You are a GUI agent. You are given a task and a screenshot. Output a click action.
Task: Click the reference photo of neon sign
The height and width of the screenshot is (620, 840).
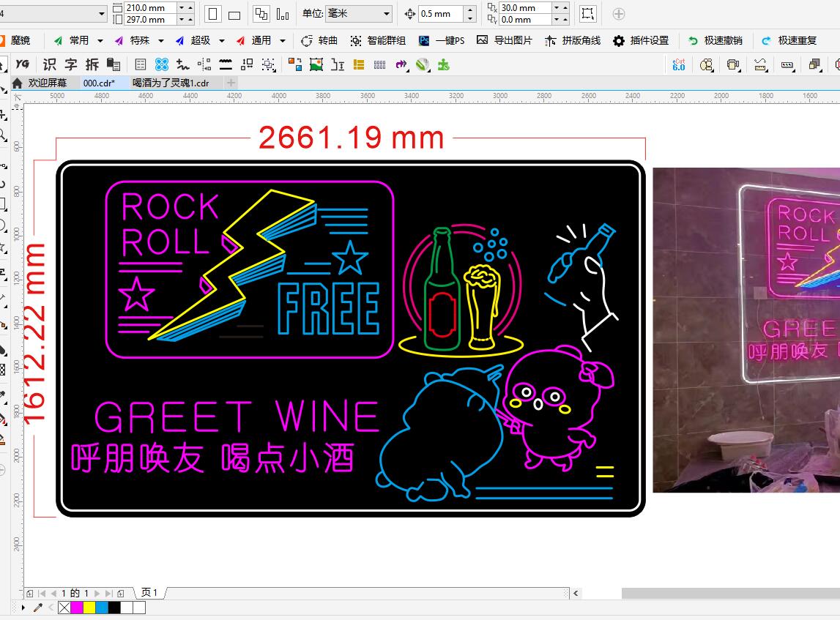tap(746, 330)
